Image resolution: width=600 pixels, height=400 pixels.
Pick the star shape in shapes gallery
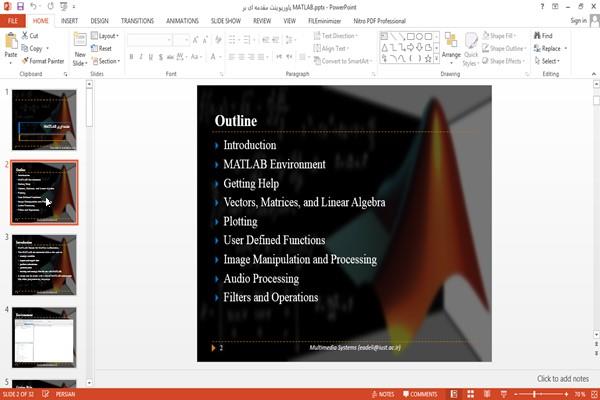point(428,58)
